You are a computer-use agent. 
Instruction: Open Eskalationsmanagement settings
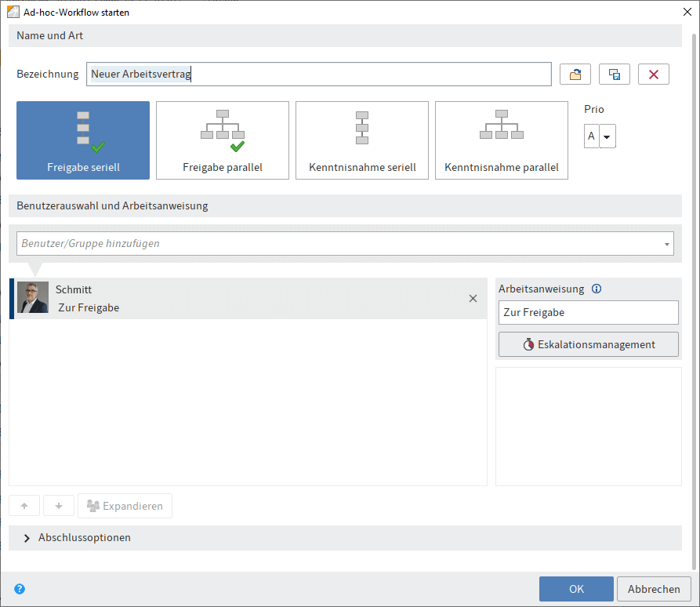[588, 343]
